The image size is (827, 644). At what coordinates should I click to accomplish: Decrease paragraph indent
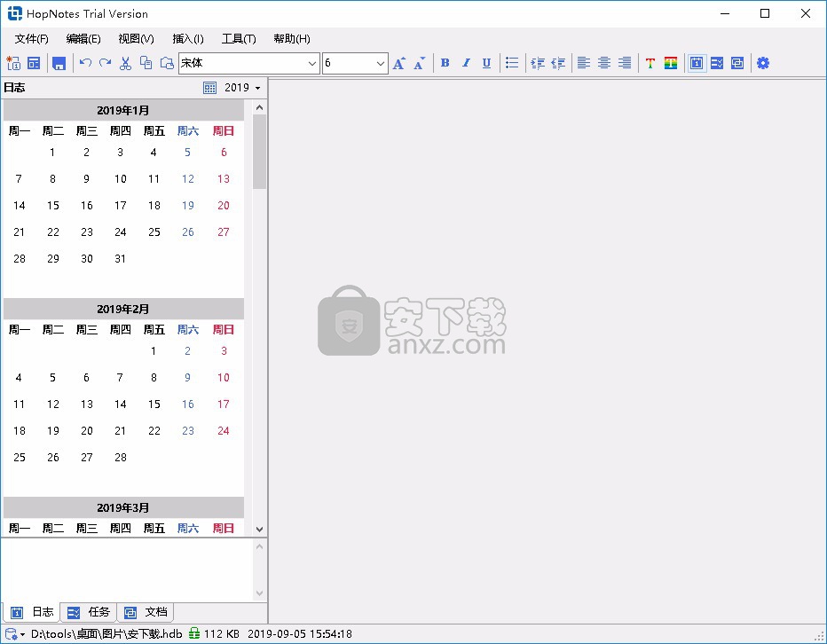(x=558, y=63)
